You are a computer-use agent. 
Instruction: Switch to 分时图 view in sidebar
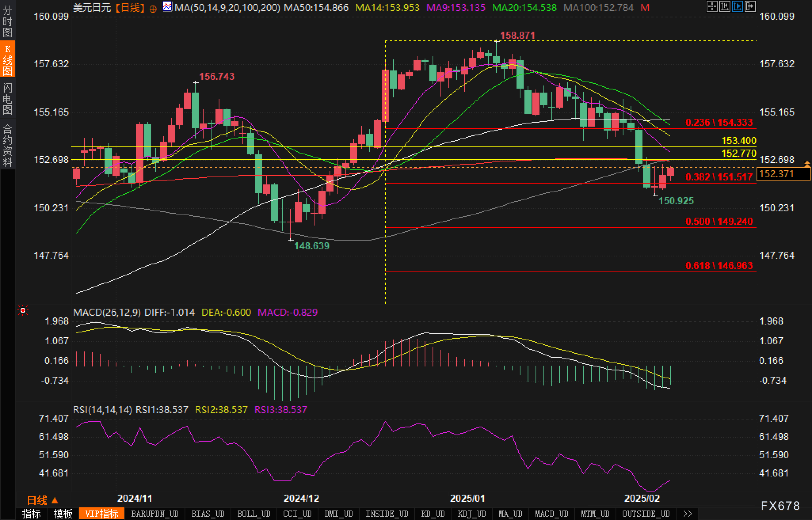pyautogui.click(x=8, y=21)
